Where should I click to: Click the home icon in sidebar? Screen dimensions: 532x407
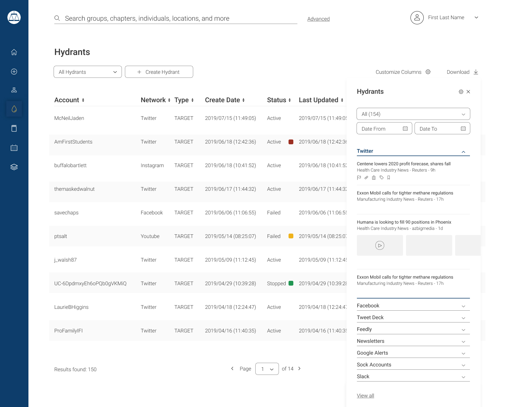coord(14,52)
